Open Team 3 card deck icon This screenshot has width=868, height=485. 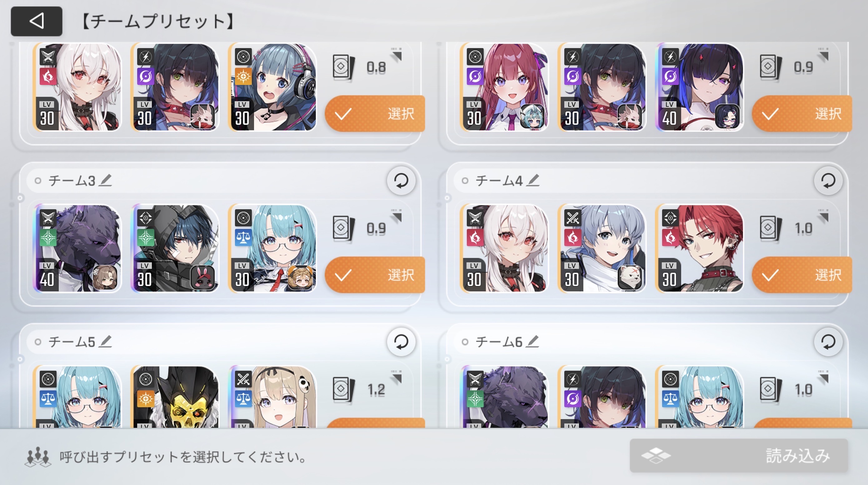point(344,229)
